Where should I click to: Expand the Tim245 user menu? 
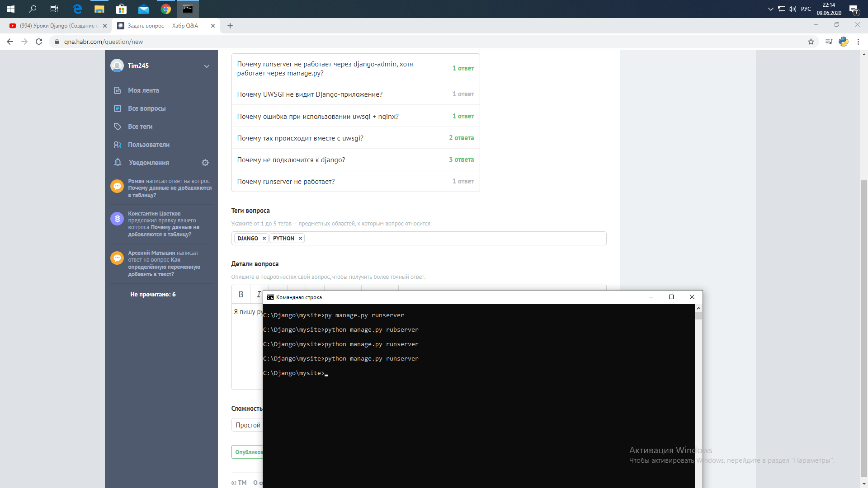[x=207, y=66]
